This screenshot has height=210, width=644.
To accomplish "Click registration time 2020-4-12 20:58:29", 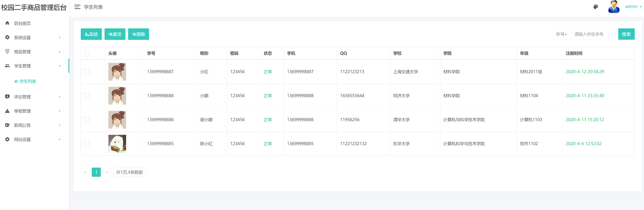I will (585, 72).
